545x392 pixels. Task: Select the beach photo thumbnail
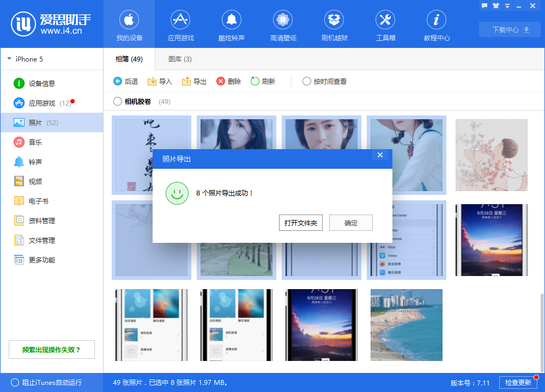(406, 325)
